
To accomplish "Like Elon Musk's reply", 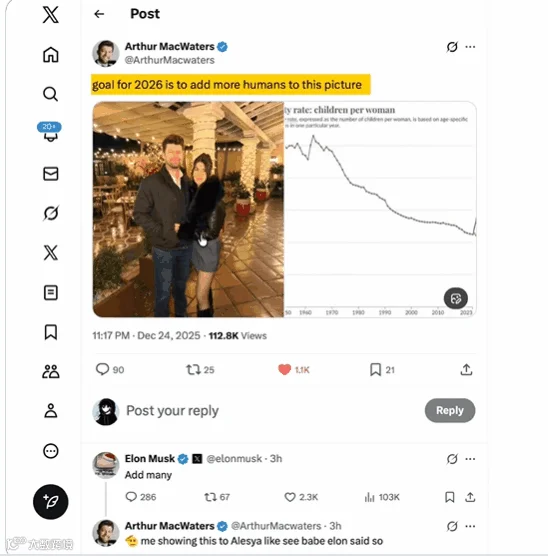I will coord(301,497).
